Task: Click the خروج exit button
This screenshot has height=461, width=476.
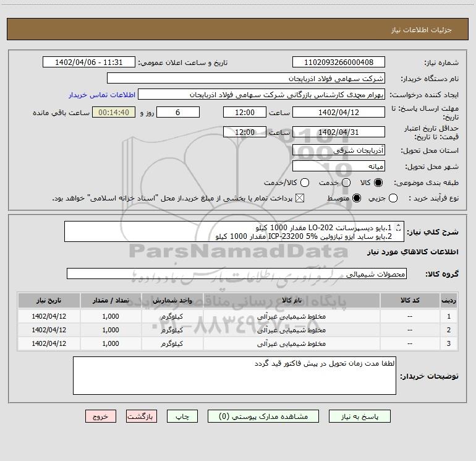Action: tap(101, 416)
